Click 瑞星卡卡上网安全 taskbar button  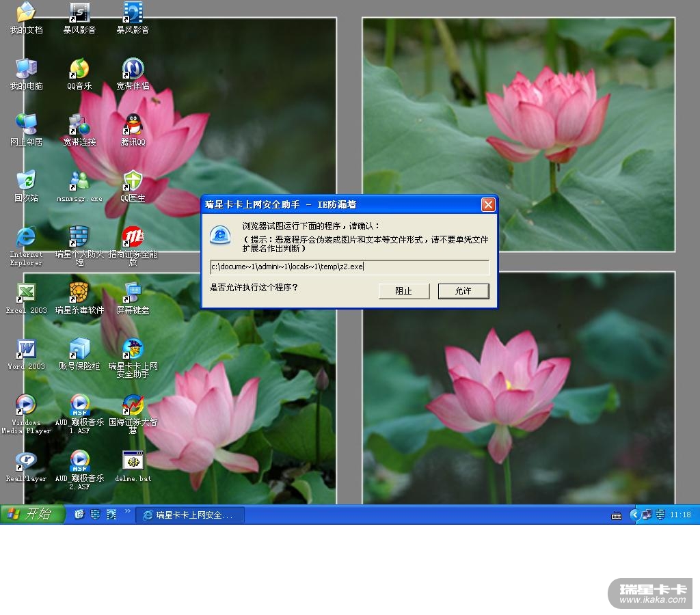tap(190, 515)
